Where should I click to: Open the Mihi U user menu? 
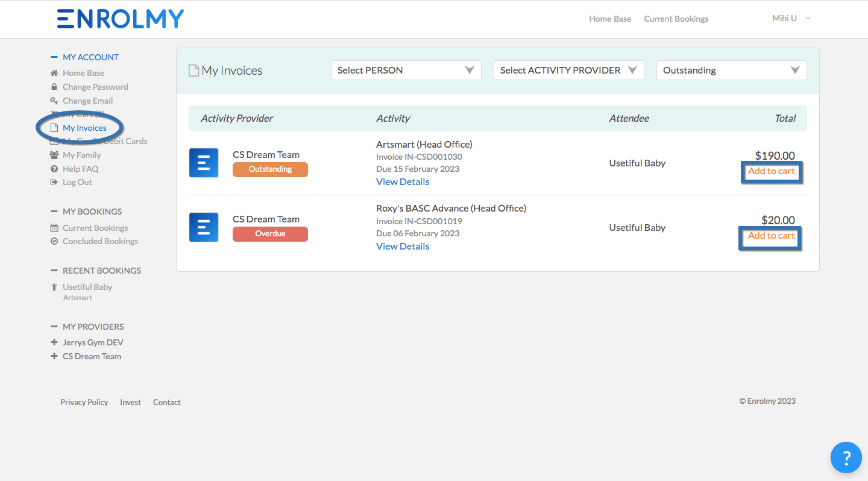tap(791, 19)
